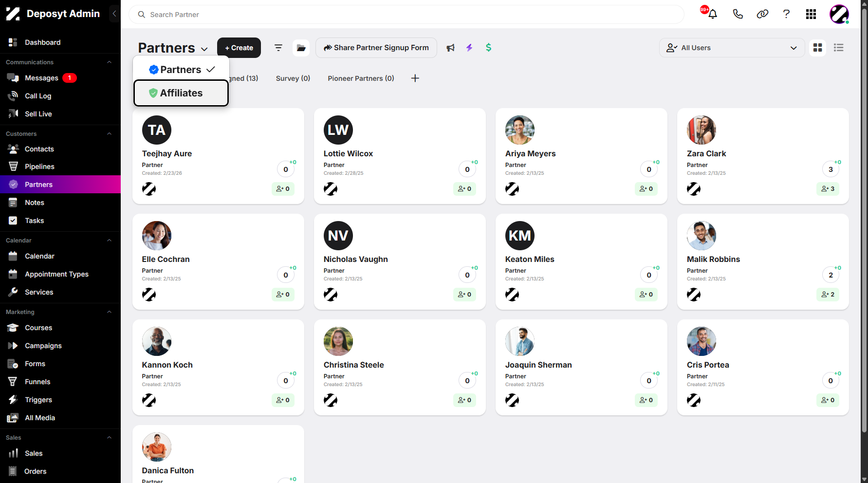Open Nicholas Vaughn partner card name
868x483 pixels.
coord(356,260)
